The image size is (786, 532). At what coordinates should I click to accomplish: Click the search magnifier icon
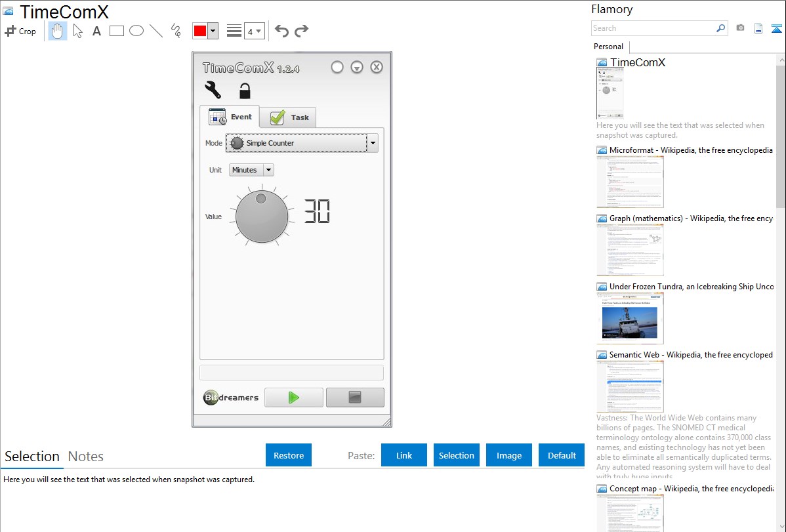tap(720, 28)
